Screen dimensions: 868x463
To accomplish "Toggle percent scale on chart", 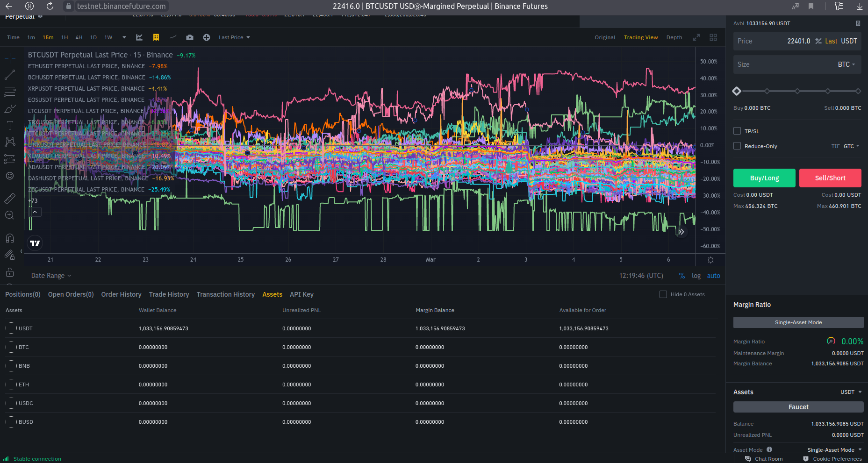I will tap(682, 276).
